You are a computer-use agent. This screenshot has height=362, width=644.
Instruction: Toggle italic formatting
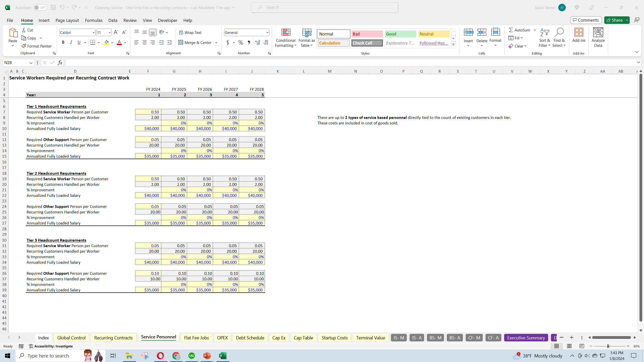[71, 42]
